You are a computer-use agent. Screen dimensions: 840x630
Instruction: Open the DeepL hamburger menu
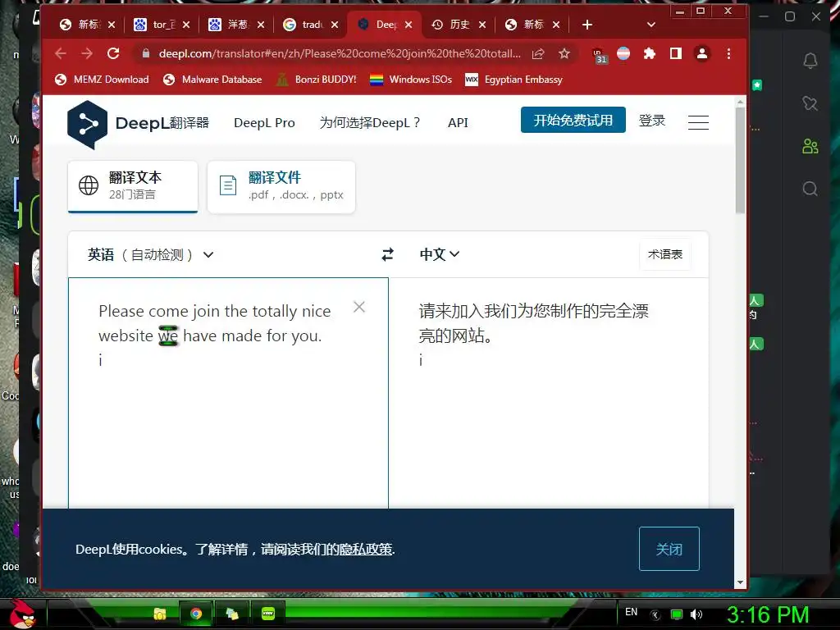pos(698,122)
